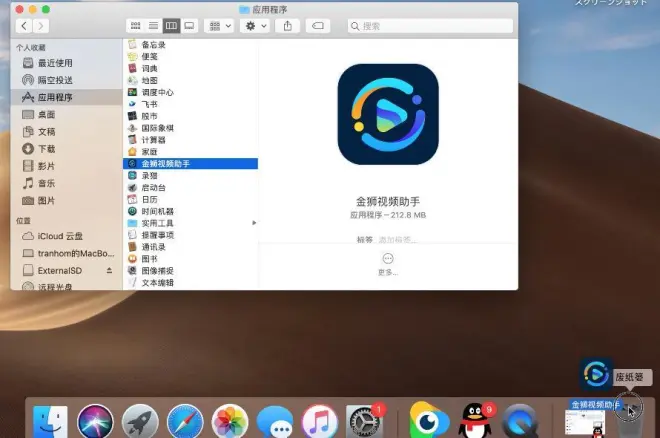Select 国际象棋 in the applications list
The image size is (660, 438).
[190, 128]
